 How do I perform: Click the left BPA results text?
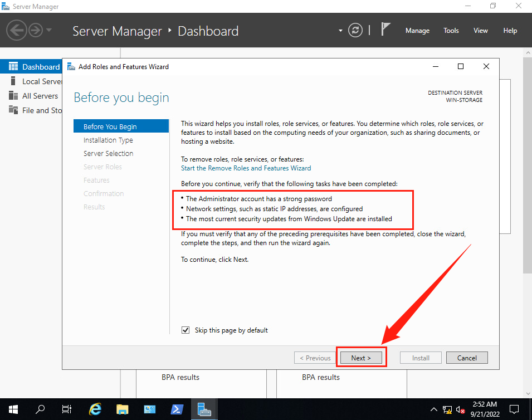tap(180, 377)
